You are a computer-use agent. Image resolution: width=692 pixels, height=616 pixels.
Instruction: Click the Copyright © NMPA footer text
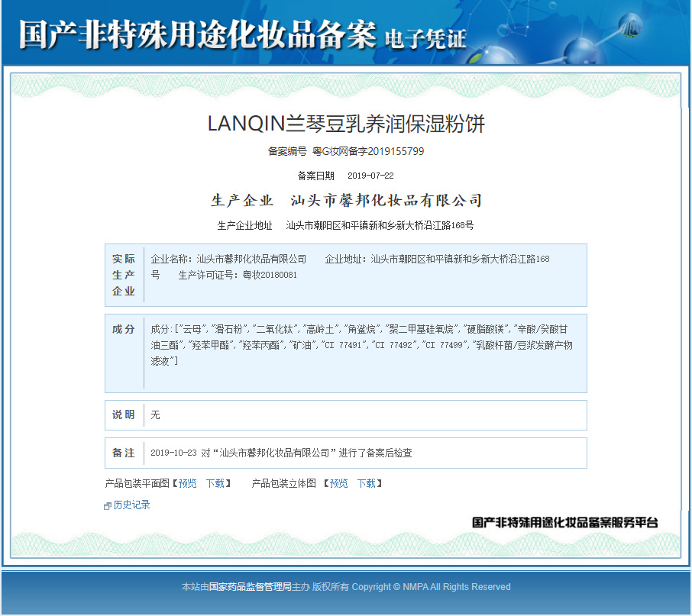pos(432,587)
